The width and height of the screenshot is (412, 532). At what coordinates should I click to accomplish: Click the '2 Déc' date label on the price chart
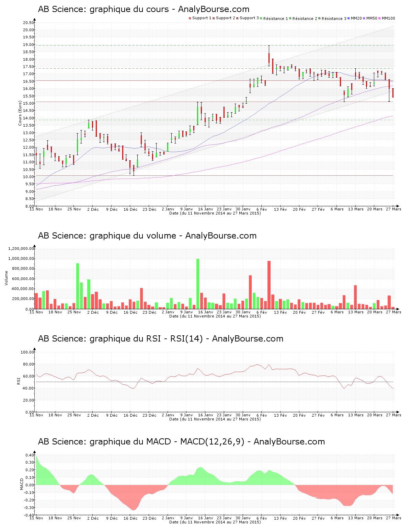pos(93,209)
